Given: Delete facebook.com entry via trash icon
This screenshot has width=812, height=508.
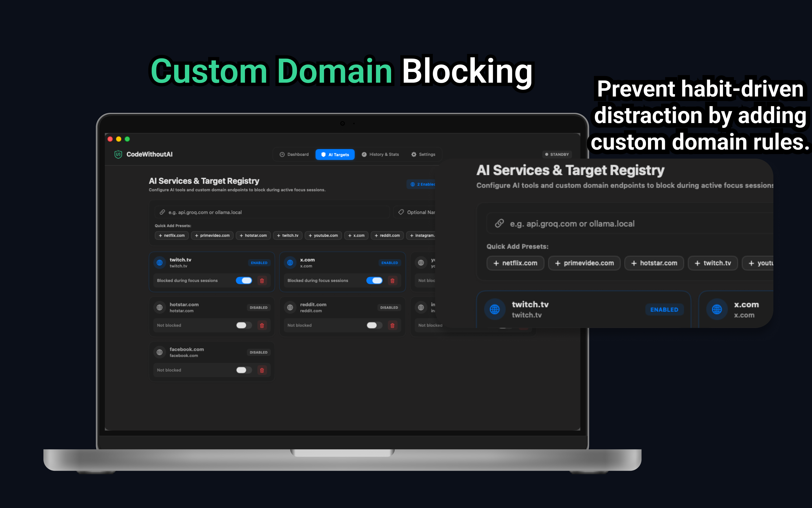Looking at the screenshot, I should coord(262,370).
